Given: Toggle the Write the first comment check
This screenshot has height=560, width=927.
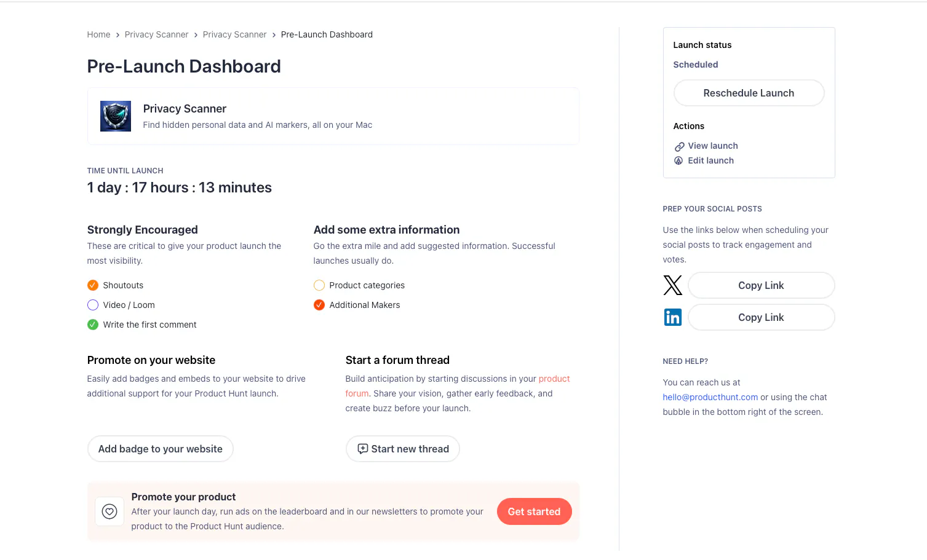Looking at the screenshot, I should (x=93, y=325).
